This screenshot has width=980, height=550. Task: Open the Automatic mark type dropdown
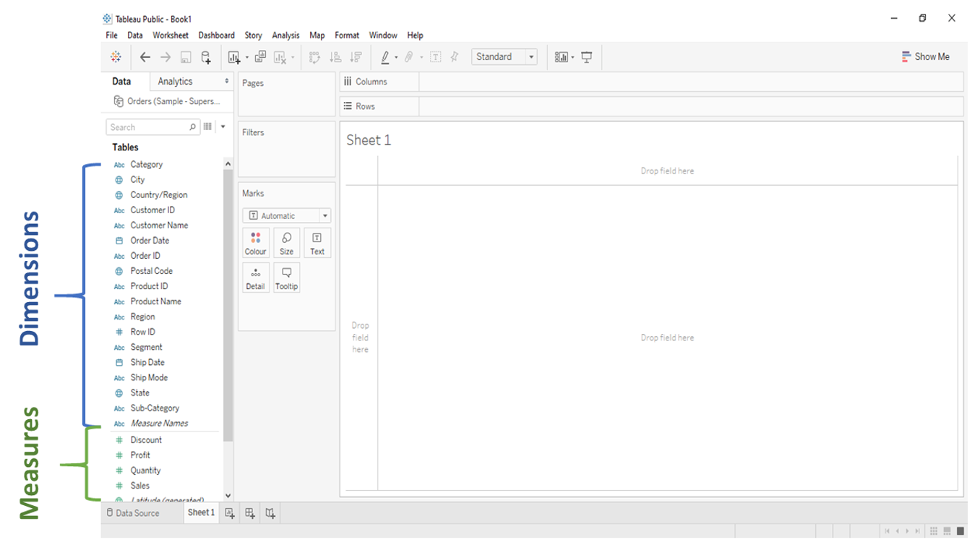click(x=287, y=215)
